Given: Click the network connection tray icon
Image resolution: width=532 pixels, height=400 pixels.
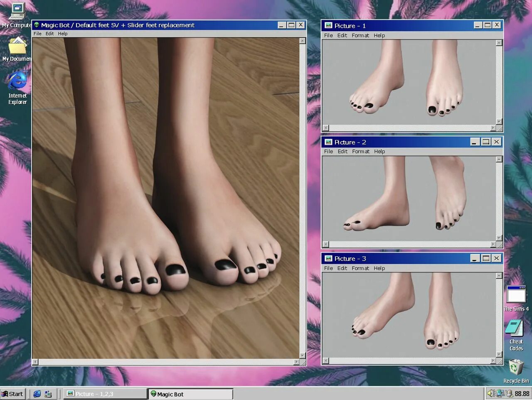Looking at the screenshot, I should pyautogui.click(x=500, y=393).
